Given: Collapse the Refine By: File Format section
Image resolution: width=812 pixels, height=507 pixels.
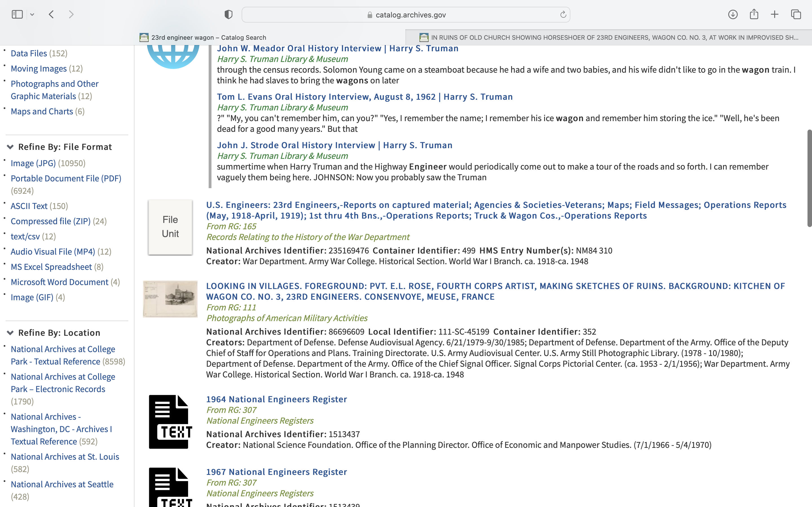Looking at the screenshot, I should click(x=10, y=147).
